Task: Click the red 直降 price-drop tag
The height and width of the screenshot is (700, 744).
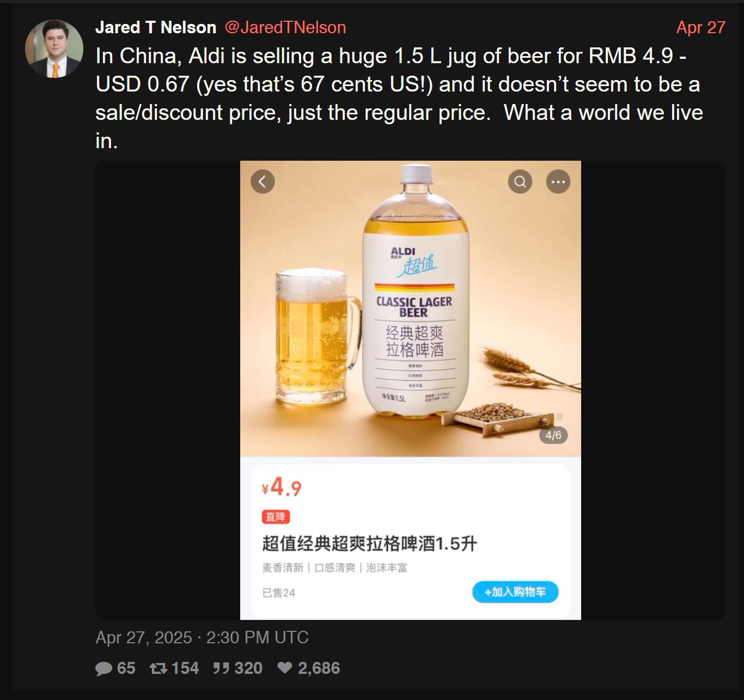Action: click(276, 517)
